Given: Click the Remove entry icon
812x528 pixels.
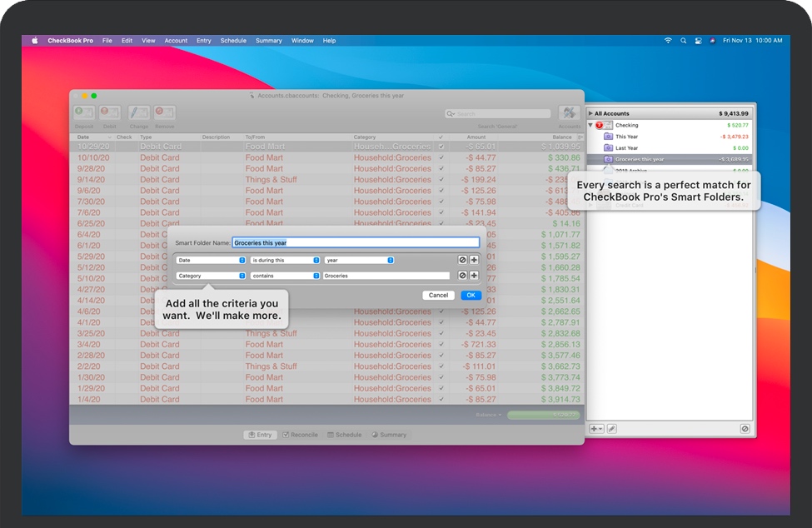Looking at the screenshot, I should [x=163, y=112].
